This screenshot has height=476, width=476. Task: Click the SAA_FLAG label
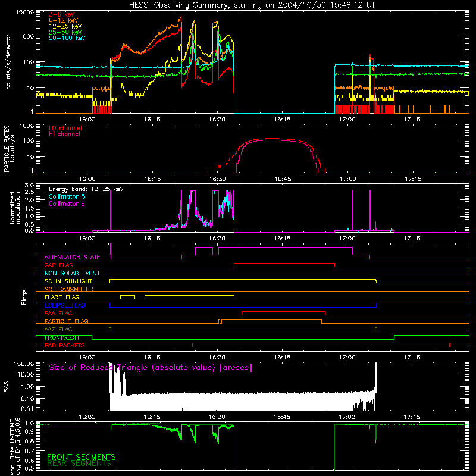tap(58, 313)
